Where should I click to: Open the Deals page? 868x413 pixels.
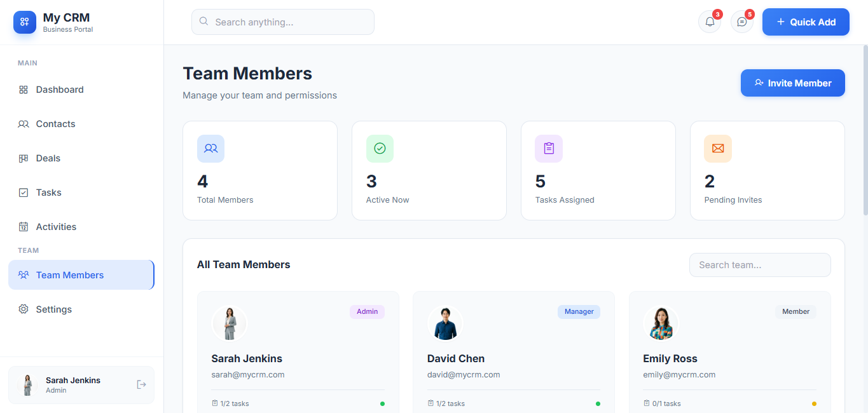48,158
